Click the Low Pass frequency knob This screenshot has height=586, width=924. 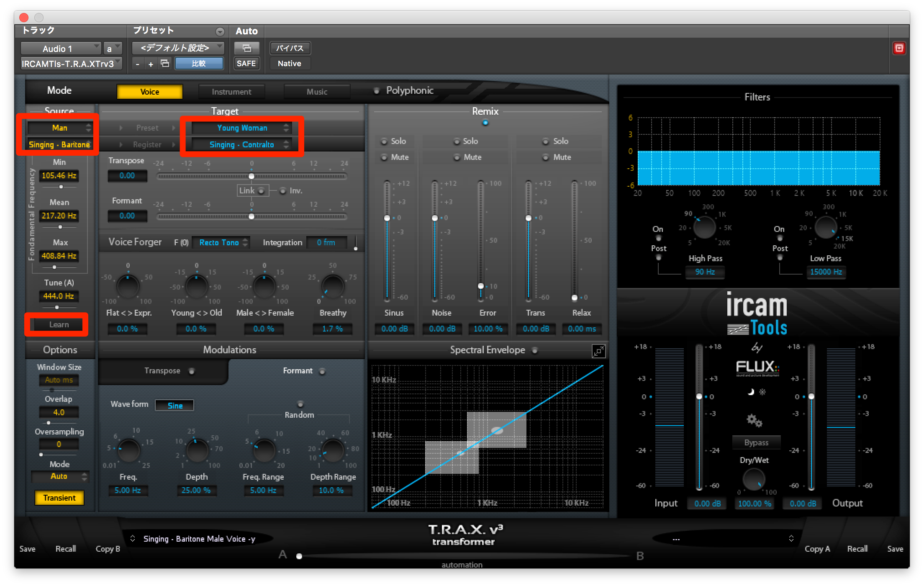pyautogui.click(x=826, y=227)
